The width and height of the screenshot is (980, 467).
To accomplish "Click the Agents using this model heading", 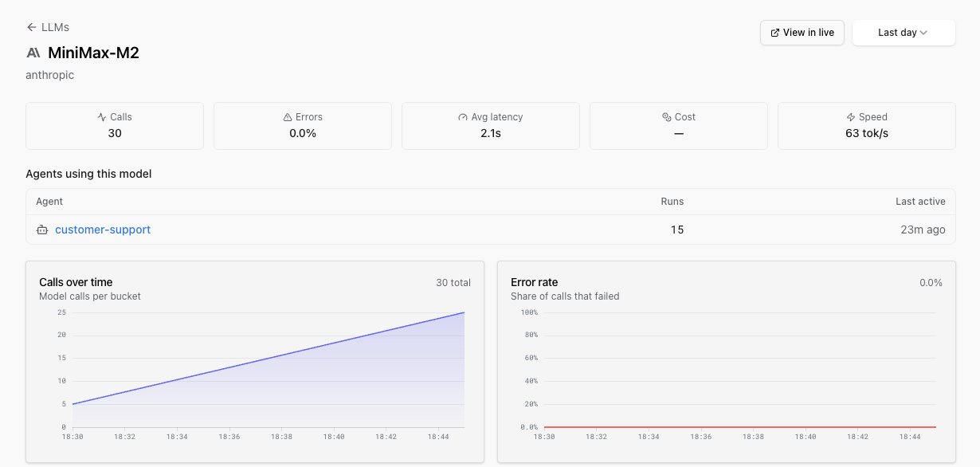I will tap(88, 174).
